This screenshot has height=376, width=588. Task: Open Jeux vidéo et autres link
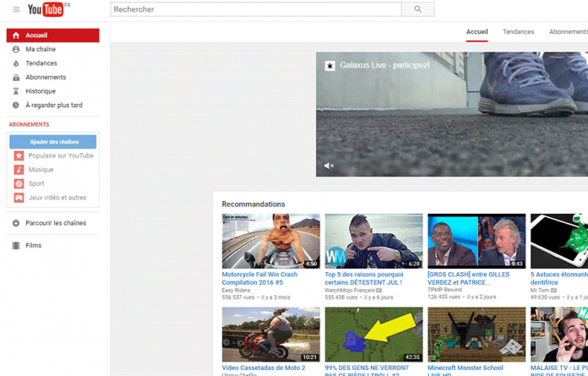(57, 198)
